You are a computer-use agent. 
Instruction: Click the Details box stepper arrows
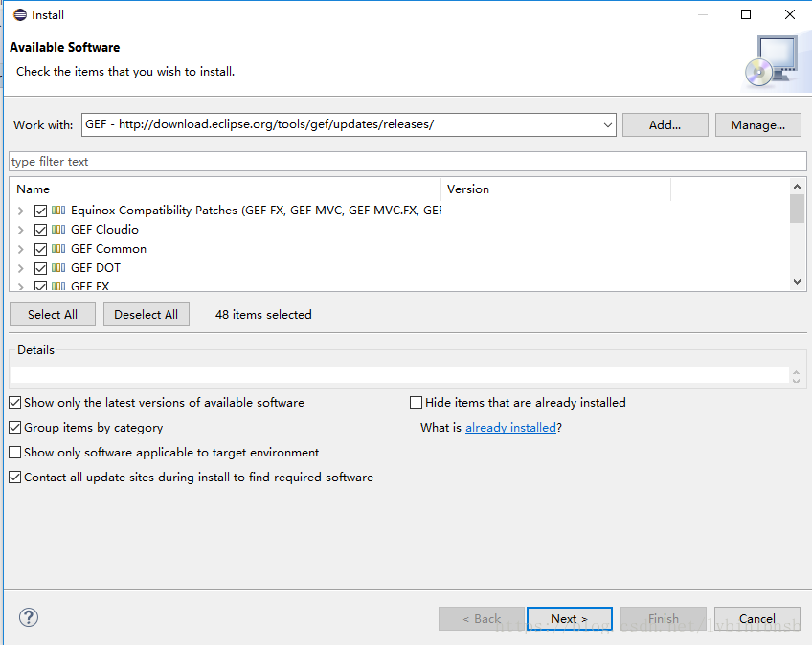point(796,376)
